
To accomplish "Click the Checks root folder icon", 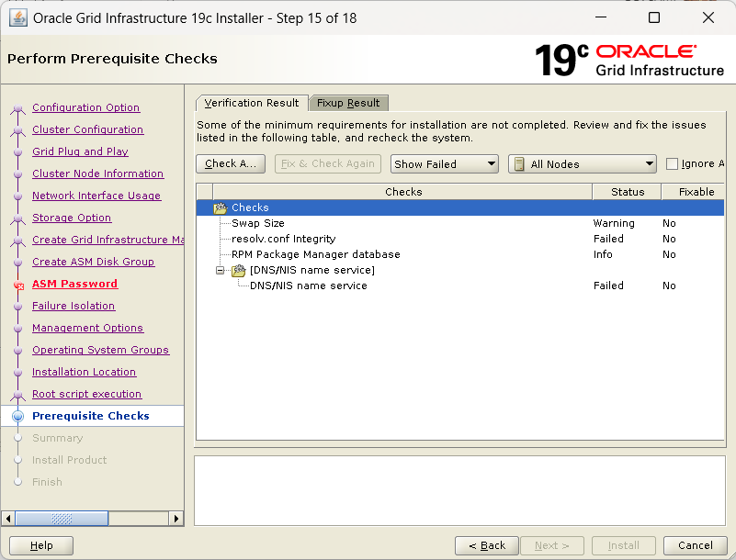I will (x=221, y=207).
